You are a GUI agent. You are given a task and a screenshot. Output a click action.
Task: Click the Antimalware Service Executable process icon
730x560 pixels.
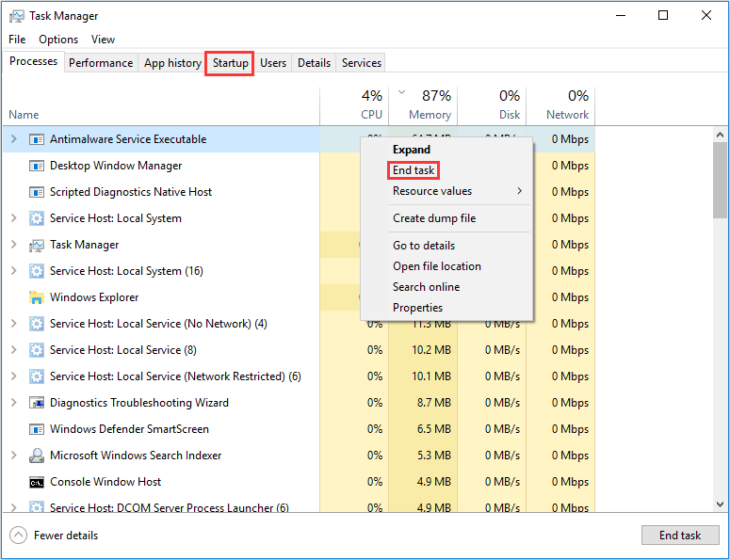37,139
